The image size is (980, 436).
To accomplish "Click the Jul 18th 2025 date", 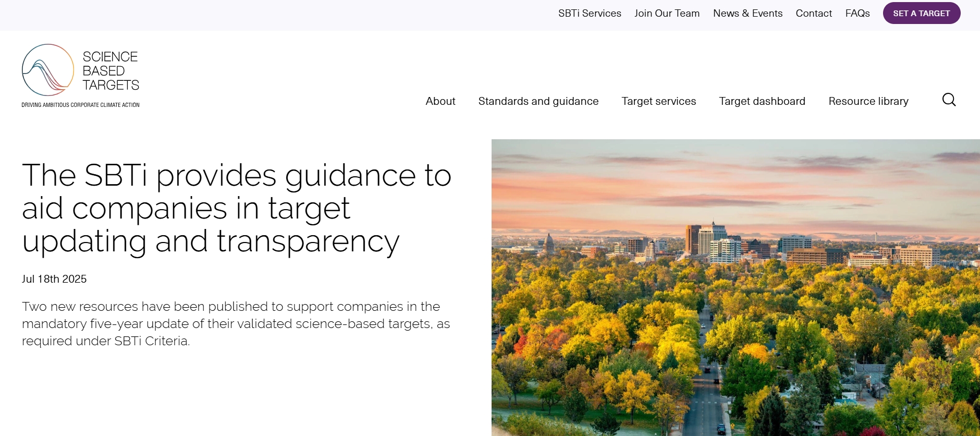I will pos(54,279).
